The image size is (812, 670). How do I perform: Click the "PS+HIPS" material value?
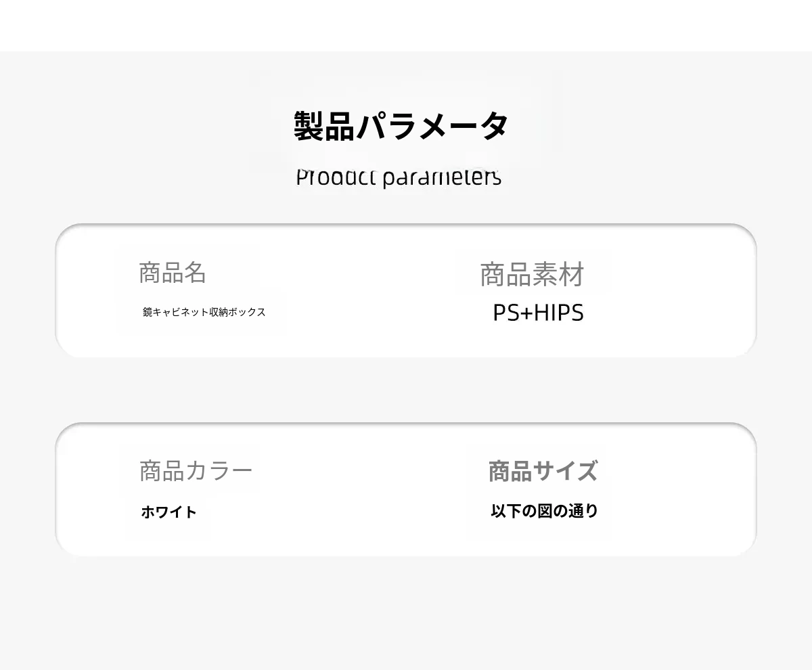[538, 313]
